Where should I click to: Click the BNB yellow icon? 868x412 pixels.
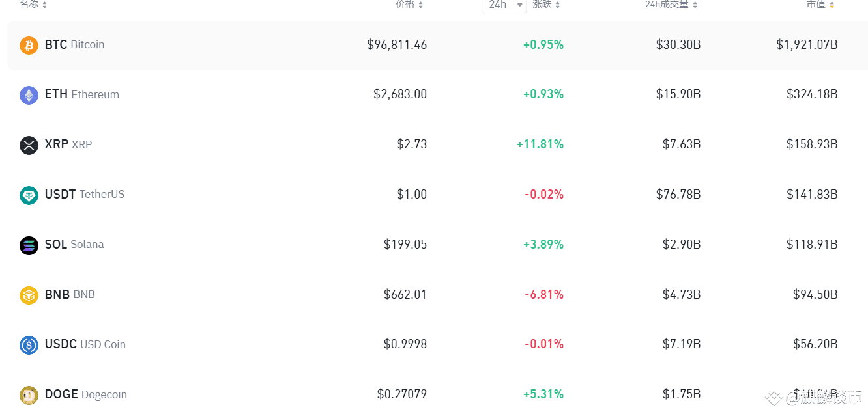pyautogui.click(x=29, y=295)
